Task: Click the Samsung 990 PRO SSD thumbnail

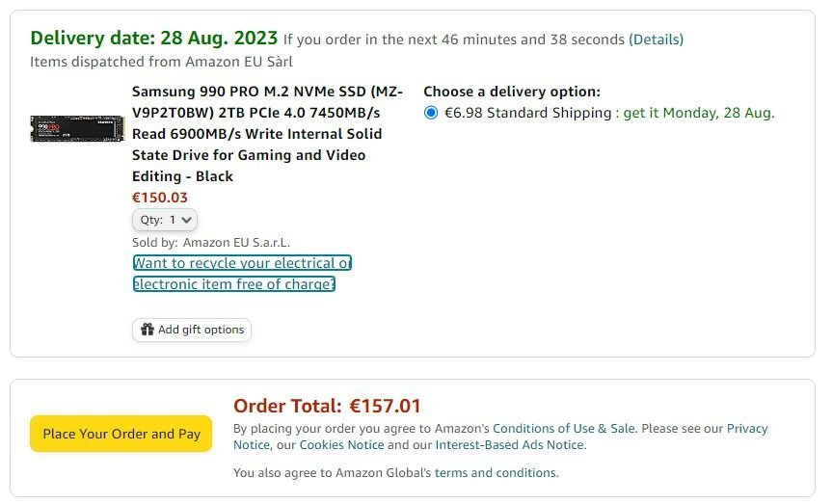Action: 77,129
